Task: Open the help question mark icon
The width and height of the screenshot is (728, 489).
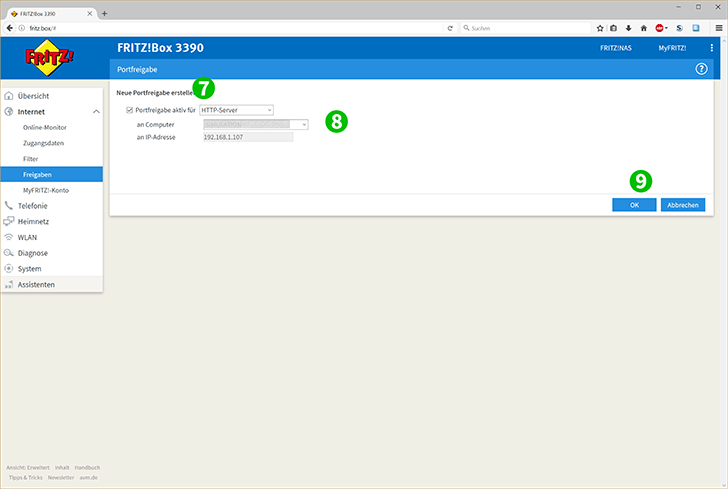Action: tap(701, 69)
